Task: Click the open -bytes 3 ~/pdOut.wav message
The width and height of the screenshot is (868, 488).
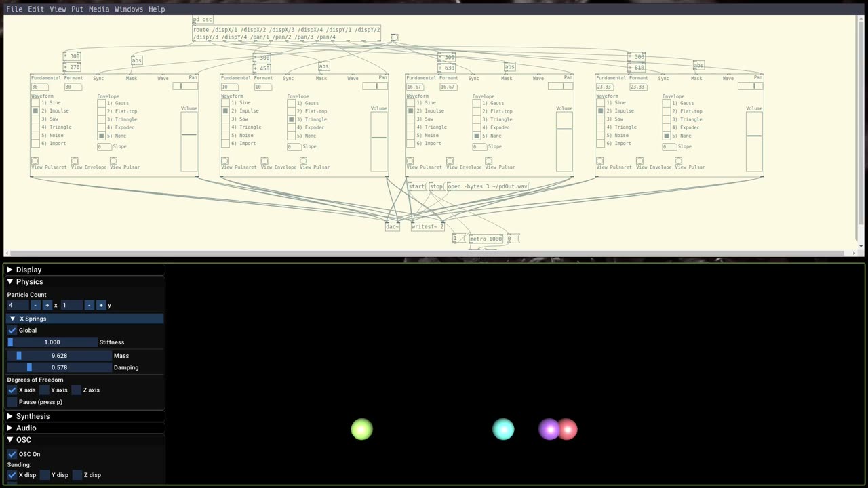Action: tap(488, 186)
